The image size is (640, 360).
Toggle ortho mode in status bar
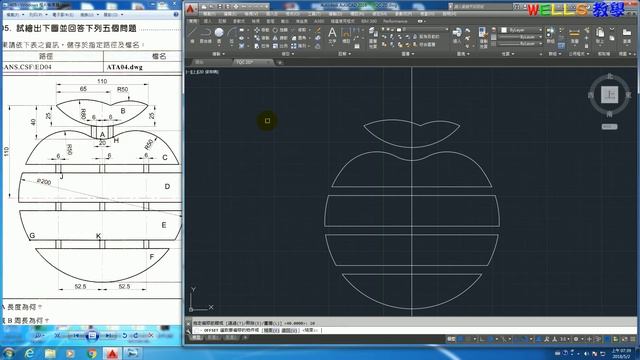point(482,340)
